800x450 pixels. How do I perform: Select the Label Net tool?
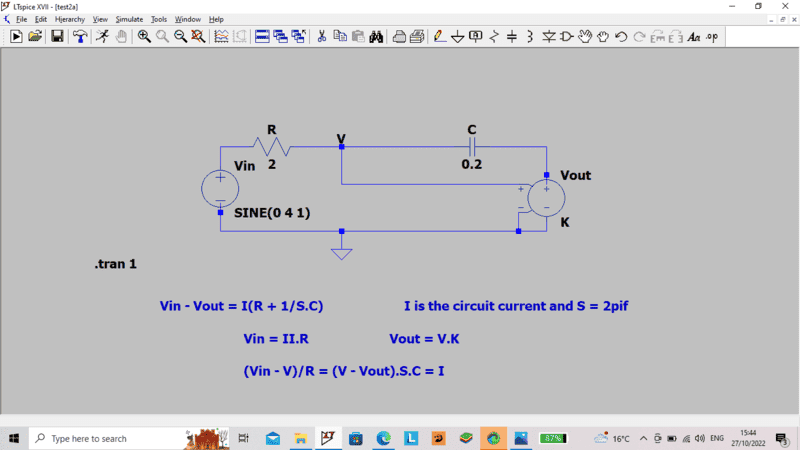click(476, 37)
